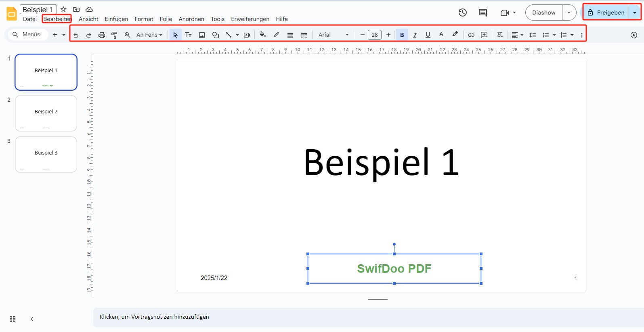Print the presentation via printer icon
The image size is (644, 332).
[102, 35]
